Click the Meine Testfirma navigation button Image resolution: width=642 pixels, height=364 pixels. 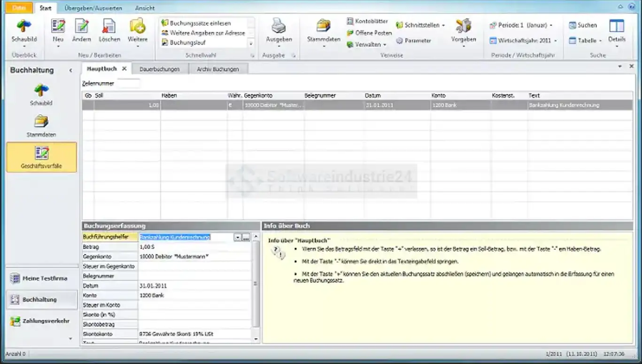(x=41, y=279)
